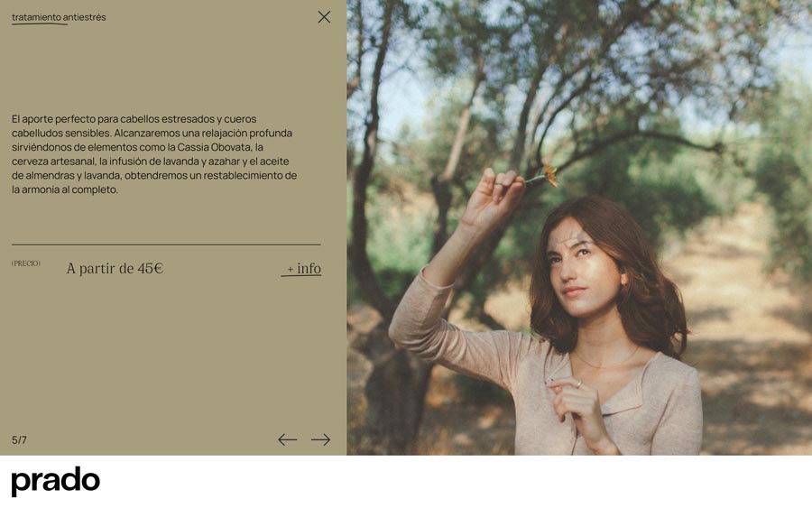This screenshot has width=812, height=508.
Task: Select the price text "A partir de 45€"
Action: pyautogui.click(x=115, y=268)
